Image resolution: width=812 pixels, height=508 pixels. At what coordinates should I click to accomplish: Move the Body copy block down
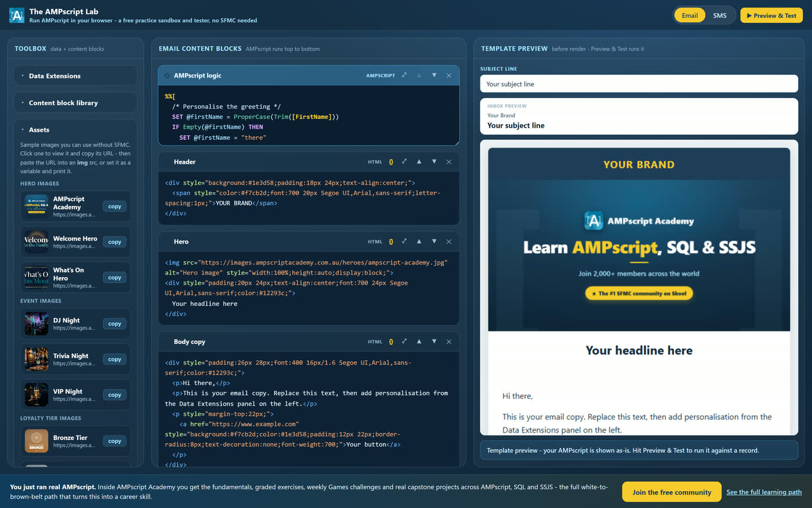(x=434, y=342)
